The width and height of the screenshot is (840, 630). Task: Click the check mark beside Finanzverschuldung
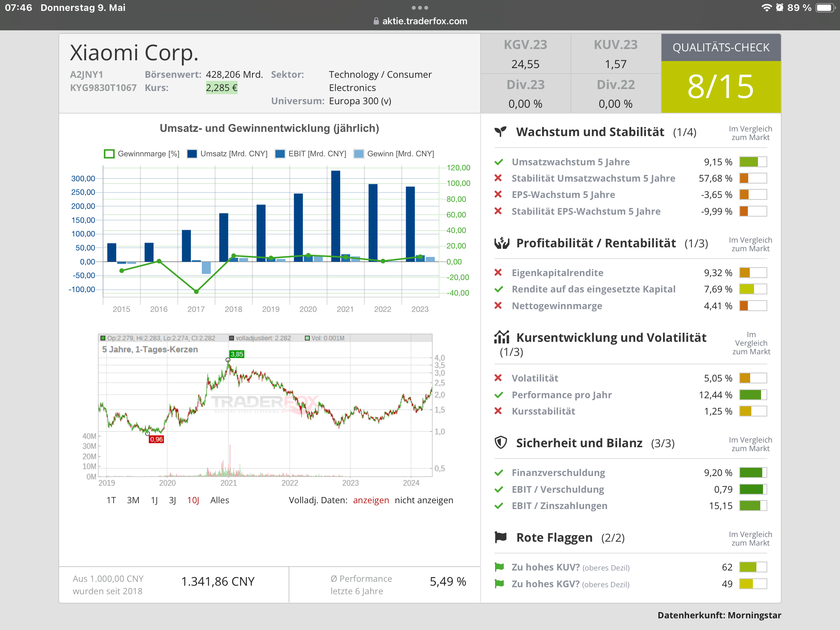[499, 472]
